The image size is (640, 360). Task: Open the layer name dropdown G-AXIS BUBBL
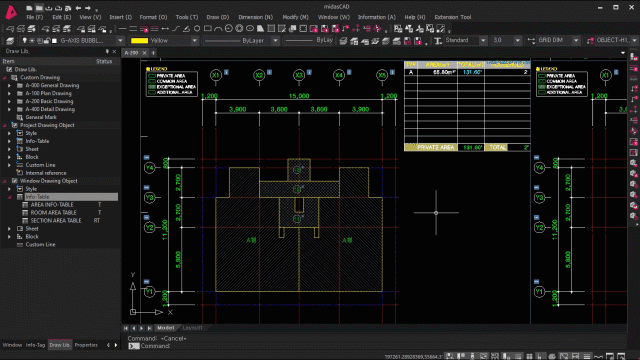[x=120, y=40]
